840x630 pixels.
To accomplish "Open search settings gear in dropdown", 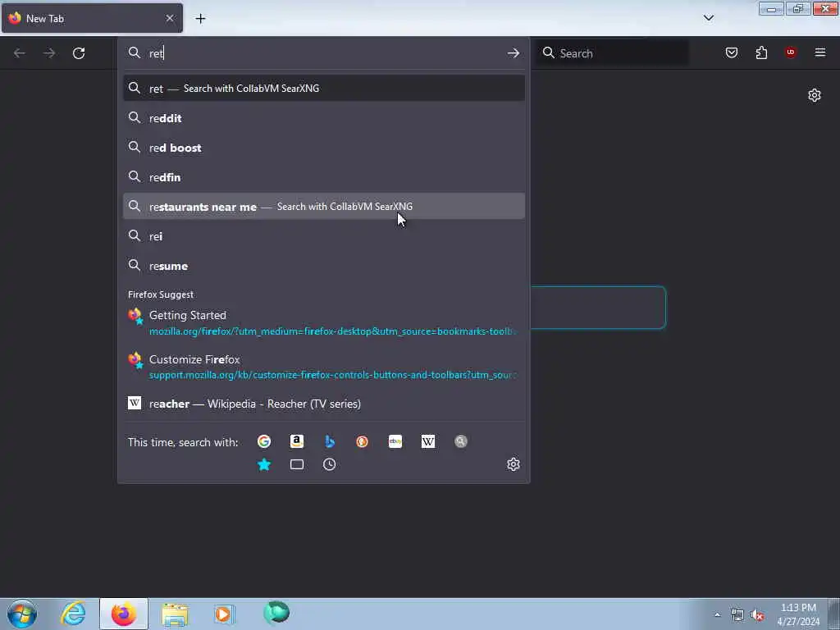I will pyautogui.click(x=514, y=464).
